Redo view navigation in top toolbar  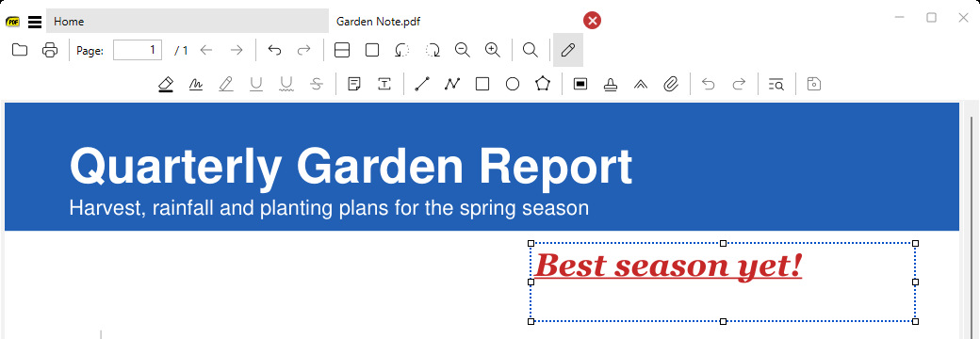point(303,51)
